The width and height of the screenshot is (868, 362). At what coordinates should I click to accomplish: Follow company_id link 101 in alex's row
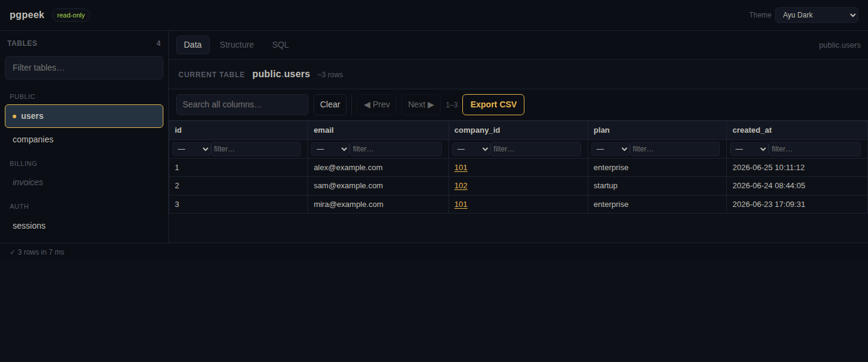461,168
